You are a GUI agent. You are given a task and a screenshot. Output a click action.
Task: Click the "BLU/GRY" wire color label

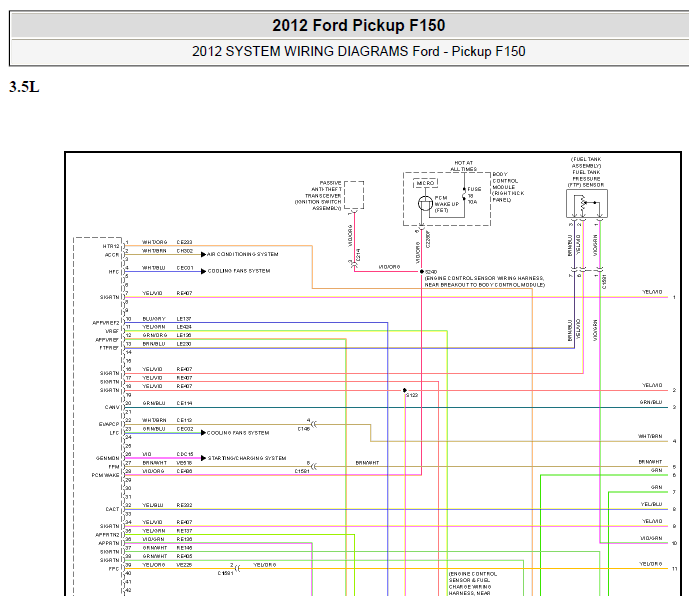[x=154, y=319]
